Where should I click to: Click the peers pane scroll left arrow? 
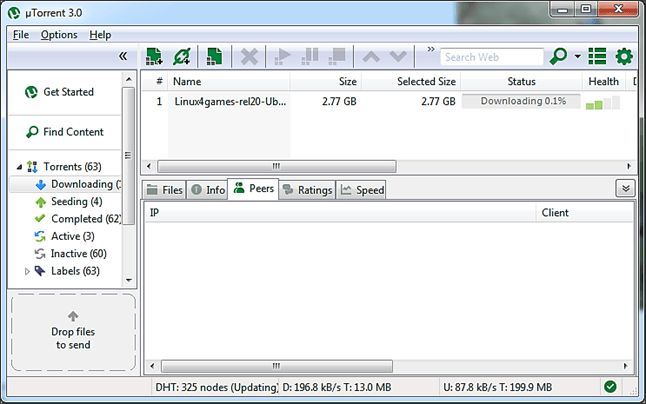pyautogui.click(x=152, y=366)
